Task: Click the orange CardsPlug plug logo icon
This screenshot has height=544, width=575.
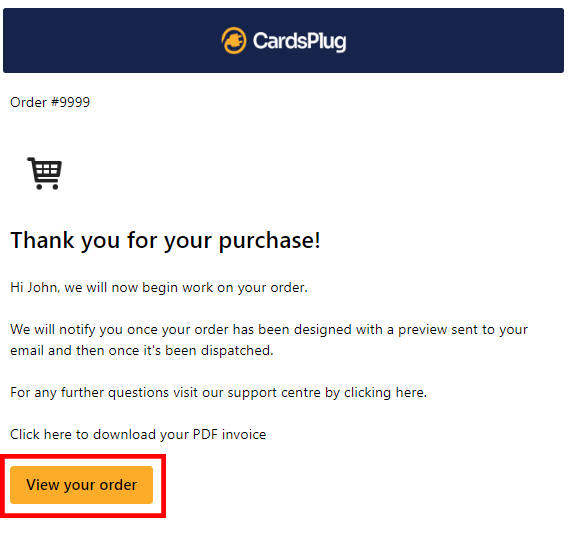Action: click(234, 41)
